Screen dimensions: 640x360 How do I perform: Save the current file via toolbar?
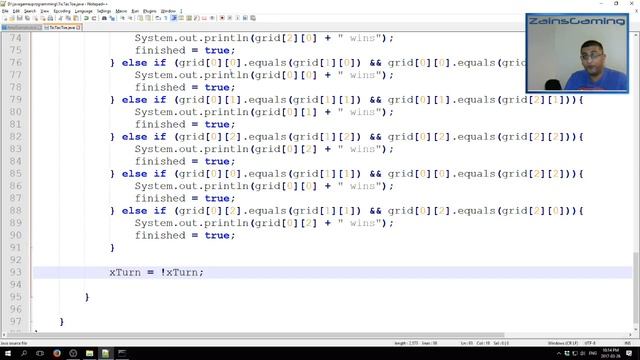[x=20, y=18]
